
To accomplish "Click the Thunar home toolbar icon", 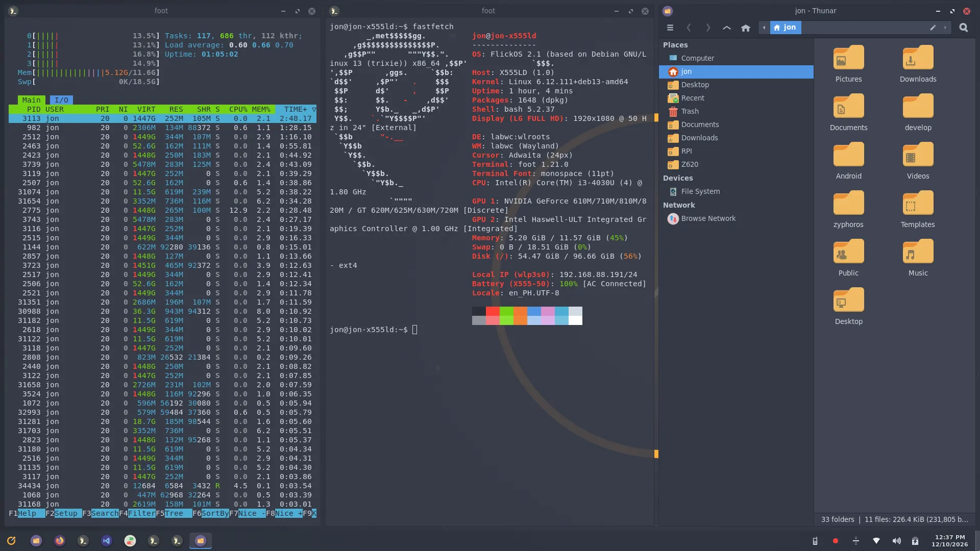I will pyautogui.click(x=746, y=28).
